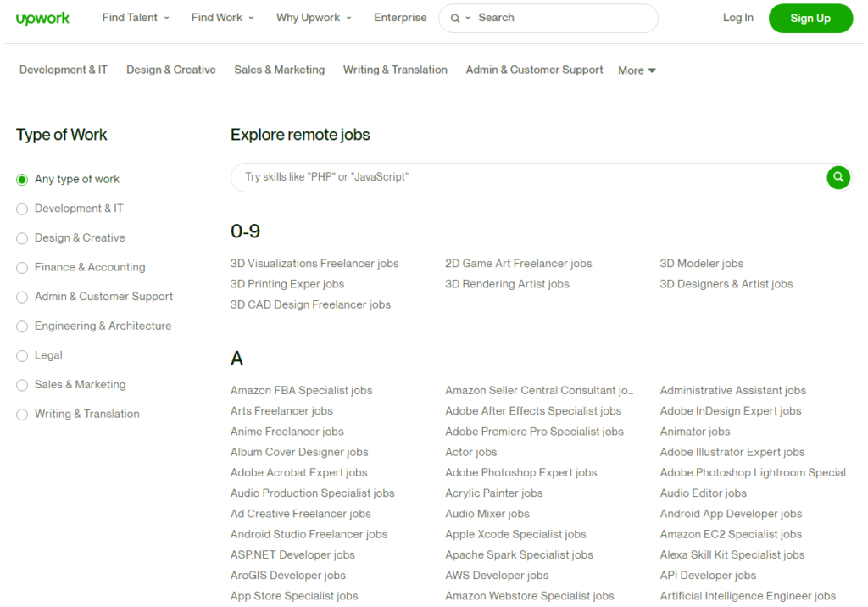Open 3D Visualizations Freelancer jobs

point(314,264)
